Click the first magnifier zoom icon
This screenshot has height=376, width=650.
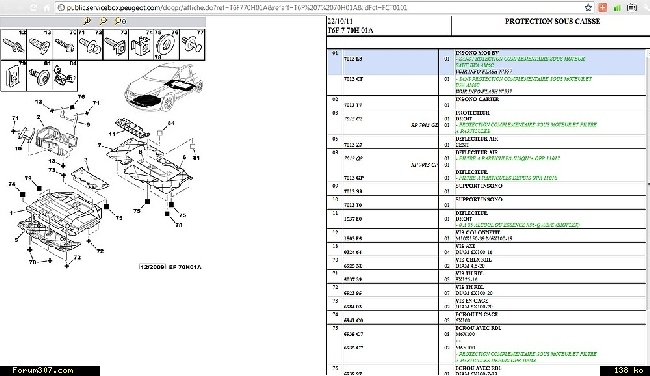tap(87, 21)
